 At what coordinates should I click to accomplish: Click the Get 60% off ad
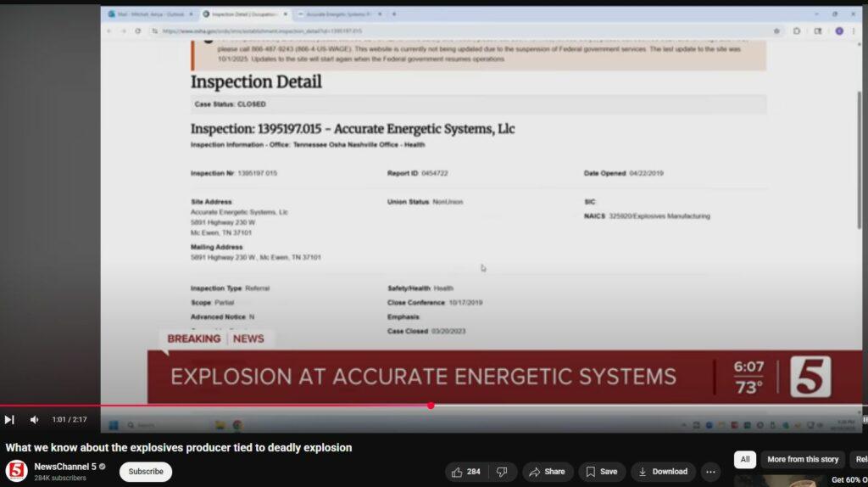[x=848, y=480]
